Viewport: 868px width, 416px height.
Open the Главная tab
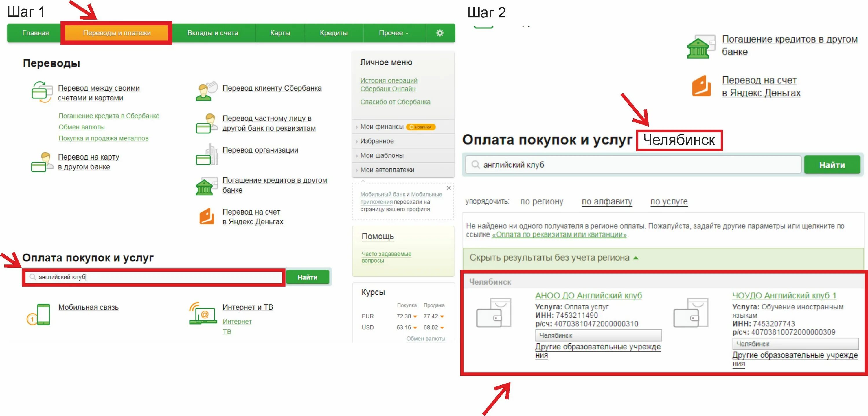[35, 33]
